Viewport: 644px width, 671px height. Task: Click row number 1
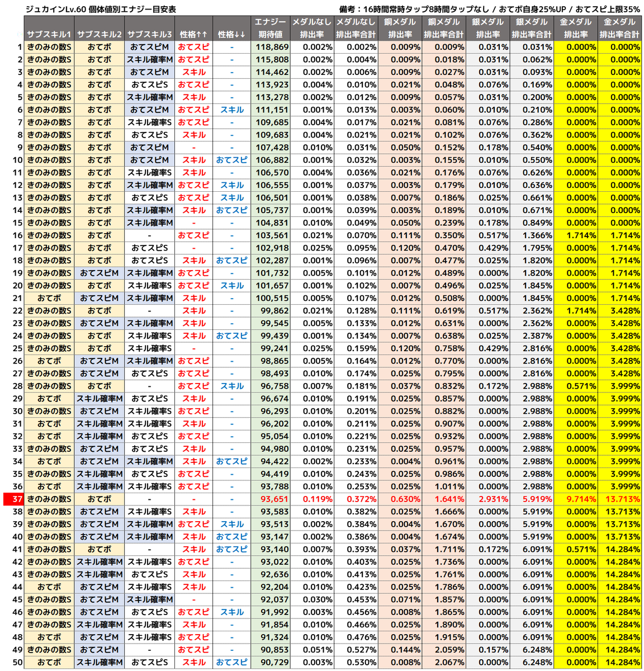(x=19, y=47)
